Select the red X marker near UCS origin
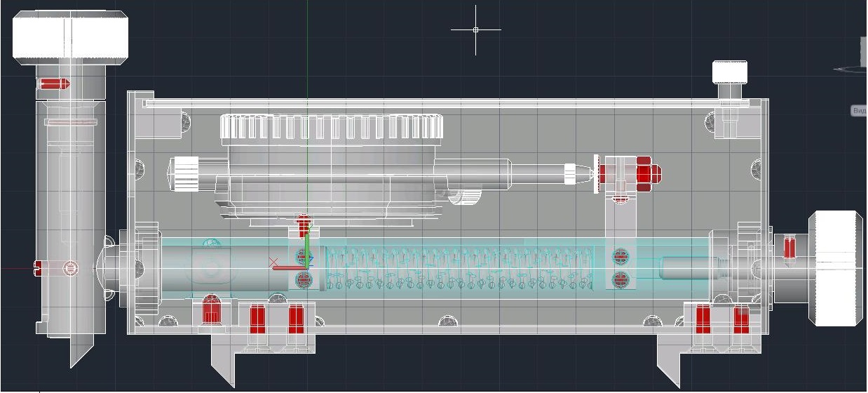868x393 pixels. pos(273,262)
